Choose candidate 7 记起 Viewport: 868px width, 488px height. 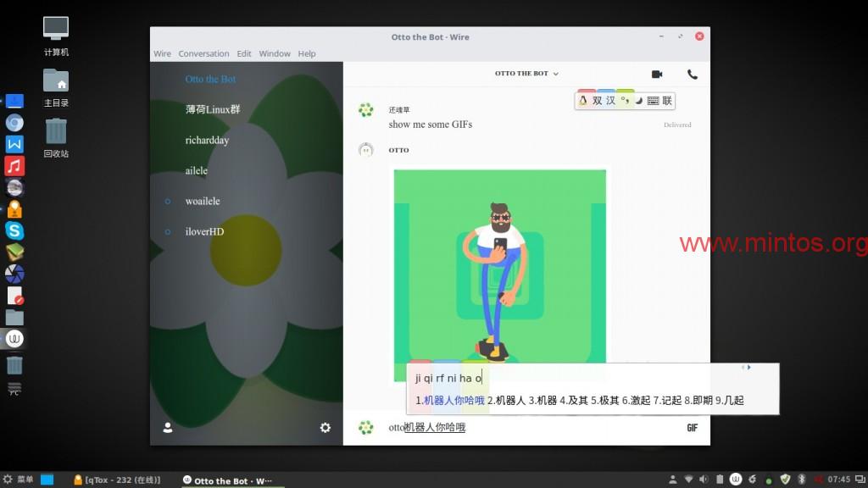pos(667,401)
